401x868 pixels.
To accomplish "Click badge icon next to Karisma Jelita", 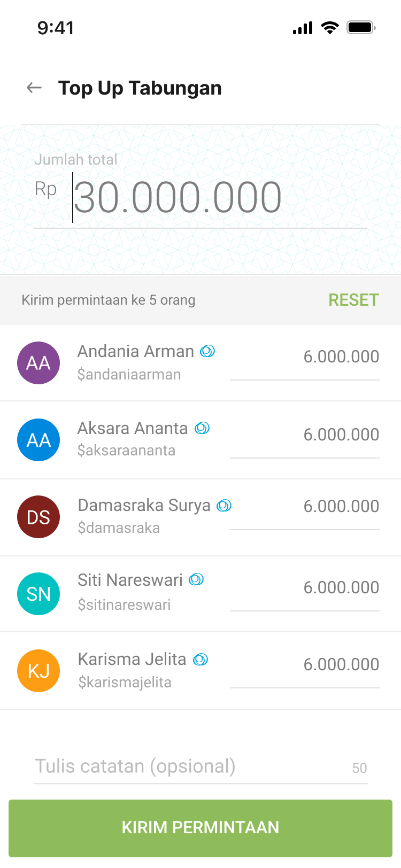I will click(200, 660).
